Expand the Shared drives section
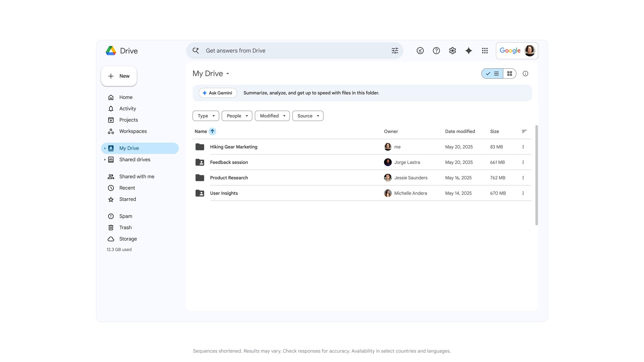Viewport: 644px width, 362px height. pyautogui.click(x=105, y=159)
